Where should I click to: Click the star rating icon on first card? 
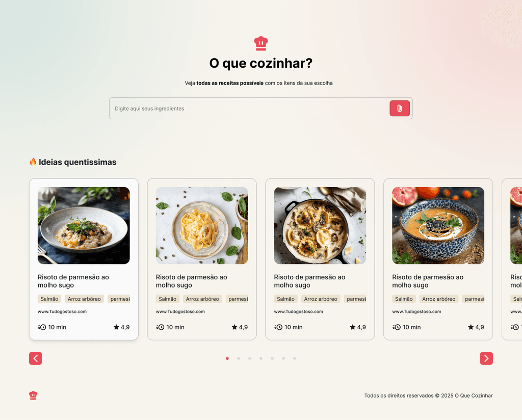click(x=116, y=327)
